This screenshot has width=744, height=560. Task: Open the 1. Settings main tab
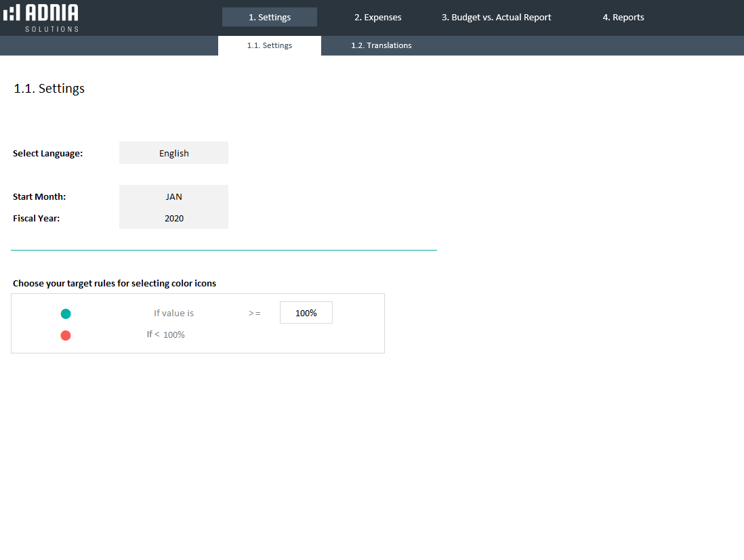(x=270, y=17)
